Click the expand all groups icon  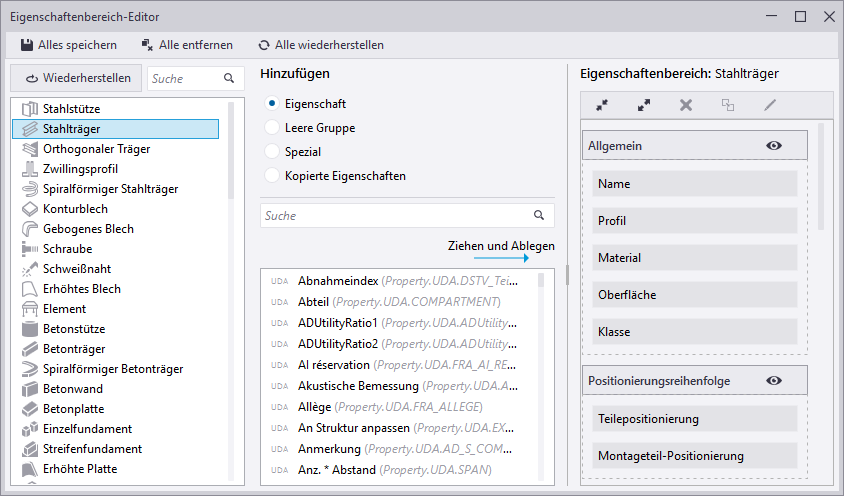pyautogui.click(x=644, y=105)
